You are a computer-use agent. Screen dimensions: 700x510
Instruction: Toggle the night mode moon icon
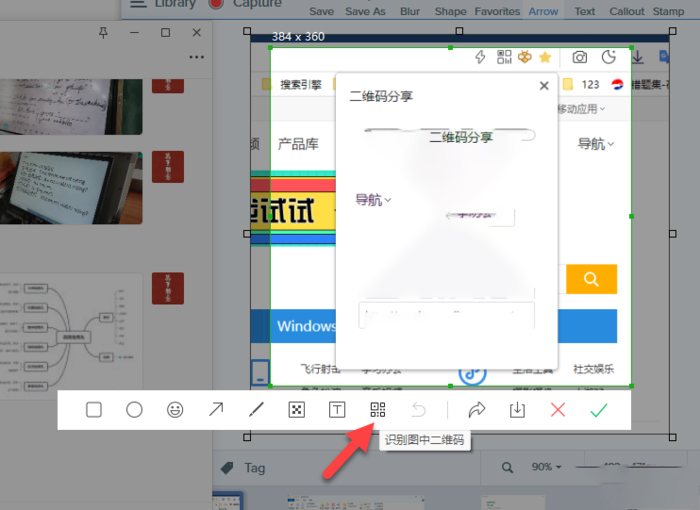point(608,57)
